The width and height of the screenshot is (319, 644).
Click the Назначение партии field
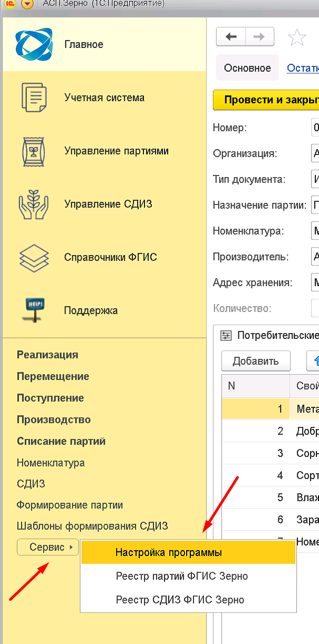(315, 205)
